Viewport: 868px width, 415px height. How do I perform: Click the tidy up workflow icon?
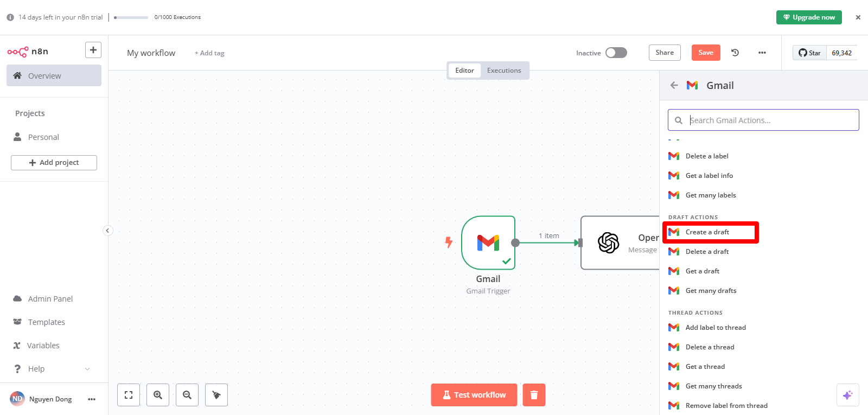[x=216, y=395]
